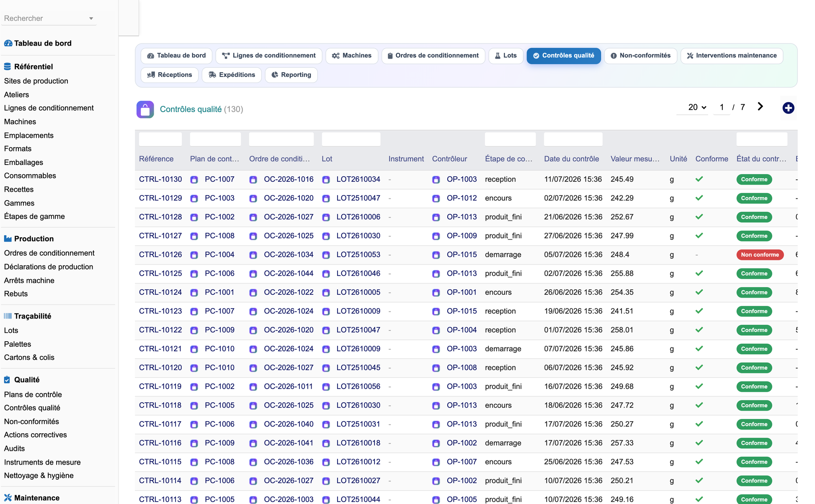Open Sites de production in sidebar
Screen dimensions: 815x504
click(36, 81)
